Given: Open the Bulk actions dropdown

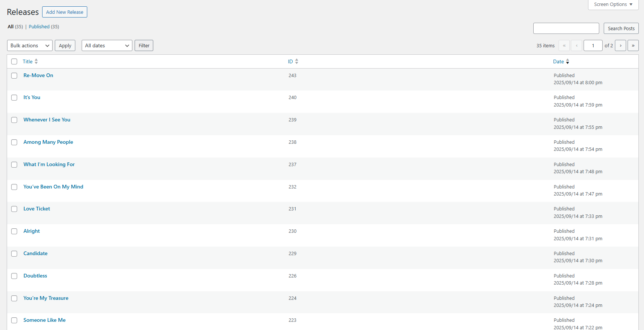Looking at the screenshot, I should coord(30,45).
